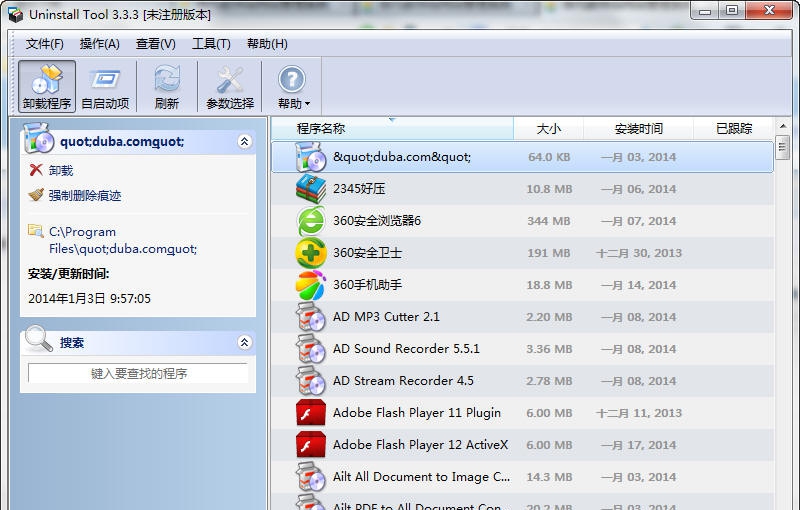800x510 pixels.
Task: Select the AD Sound Recorder 5.5.1 name
Action: tap(406, 349)
